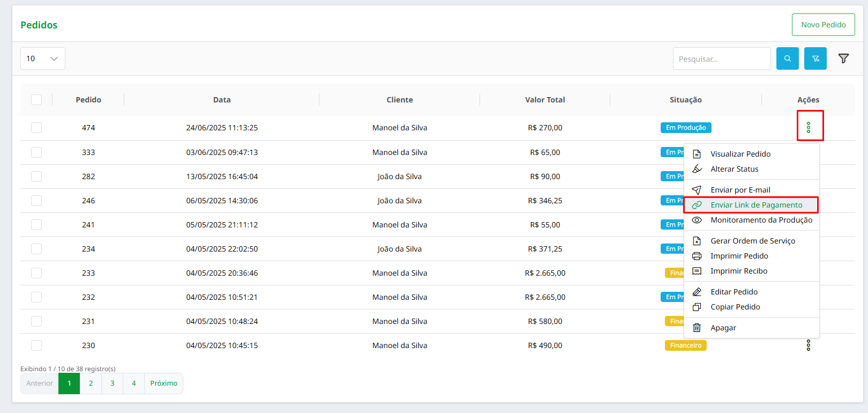Click the paper plane icon for Enviar por E-mail
The image size is (868, 413).
[x=697, y=190]
